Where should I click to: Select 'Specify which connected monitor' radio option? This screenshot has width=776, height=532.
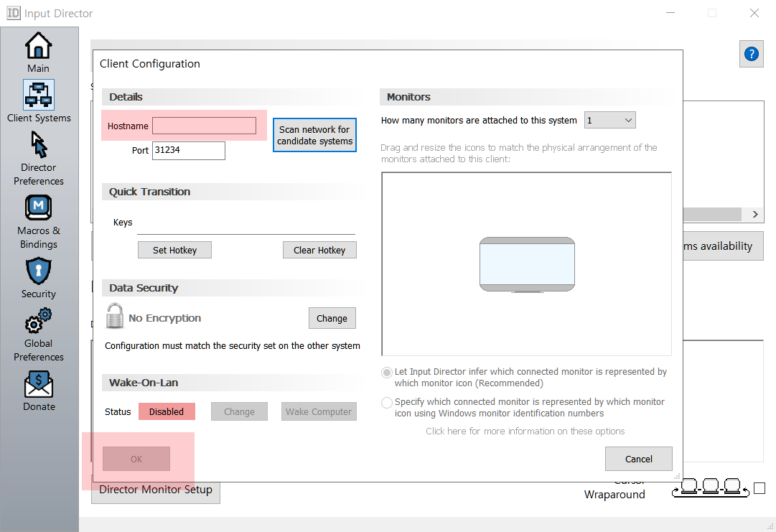pyautogui.click(x=387, y=402)
